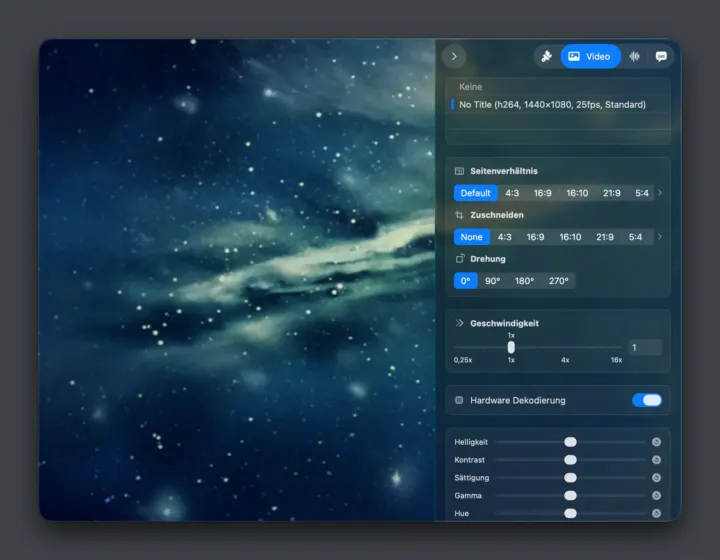Open the plugins tab icon
The image size is (720, 560).
[547, 56]
